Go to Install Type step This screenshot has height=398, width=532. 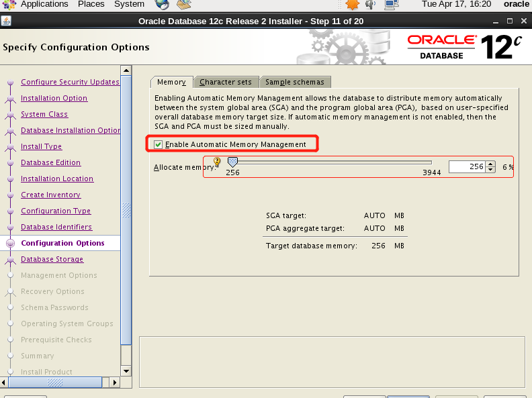42,146
